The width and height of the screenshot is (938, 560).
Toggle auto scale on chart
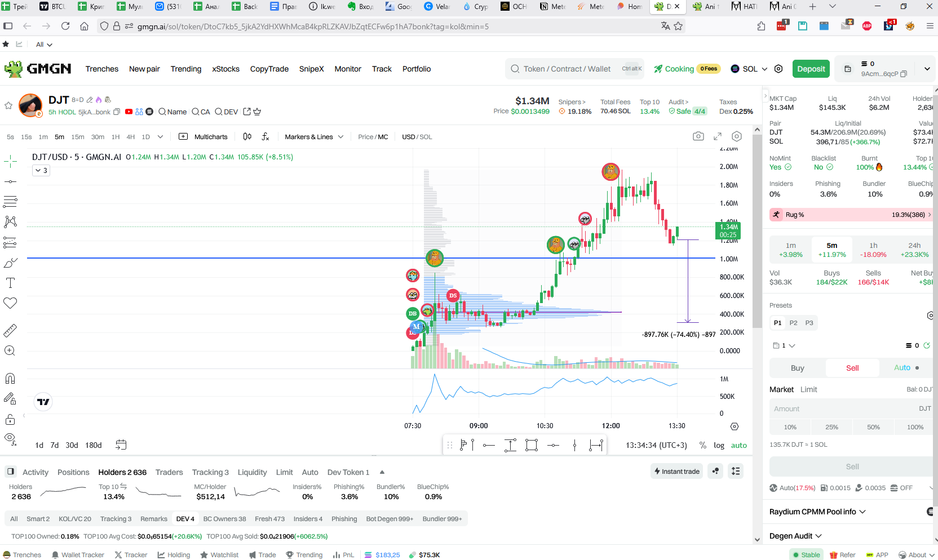(738, 445)
